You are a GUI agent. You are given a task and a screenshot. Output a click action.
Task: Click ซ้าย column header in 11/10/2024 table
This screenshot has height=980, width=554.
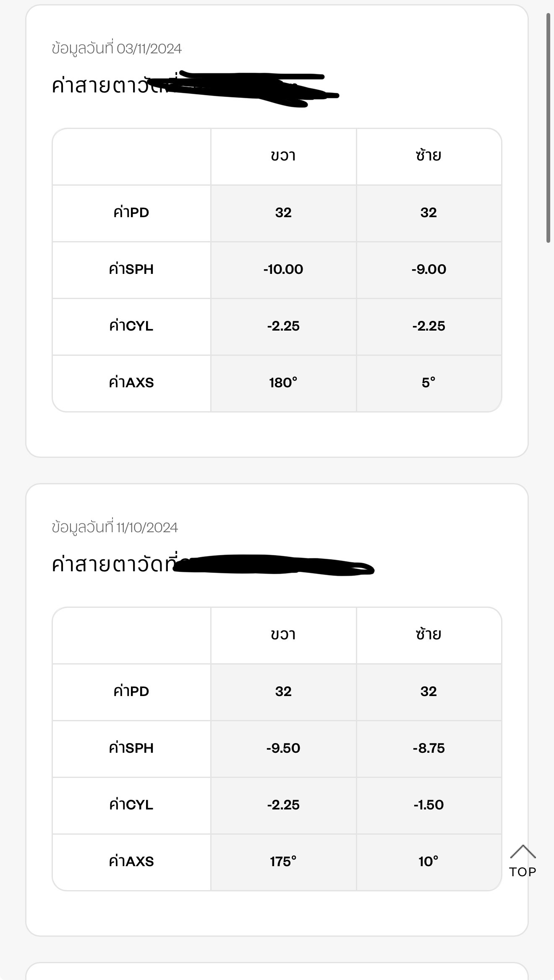point(429,635)
